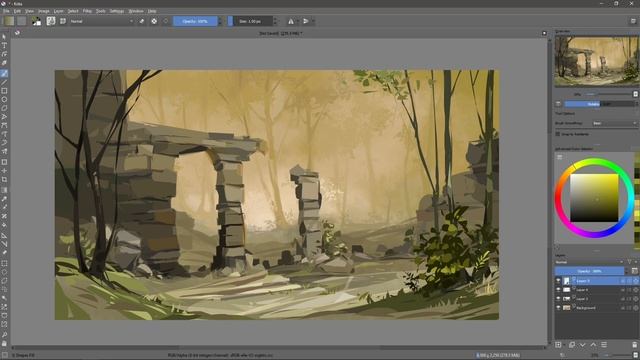
Task: Select the Move tool
Action: 4,171
